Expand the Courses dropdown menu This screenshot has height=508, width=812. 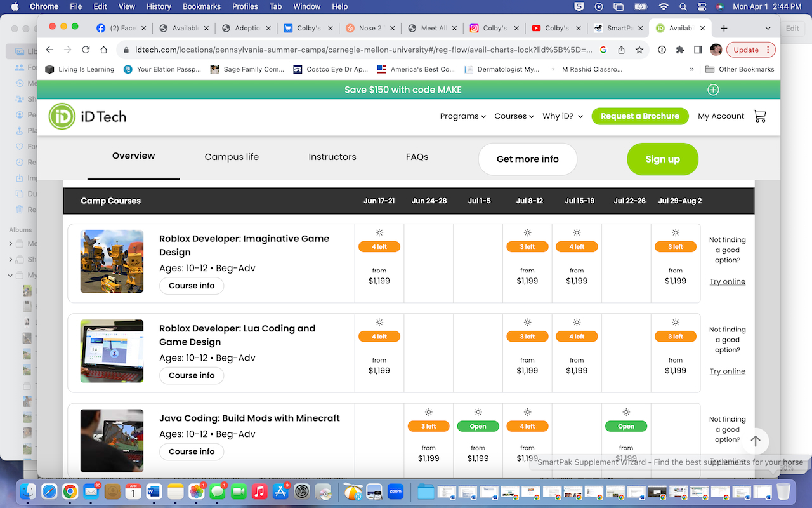coord(514,116)
